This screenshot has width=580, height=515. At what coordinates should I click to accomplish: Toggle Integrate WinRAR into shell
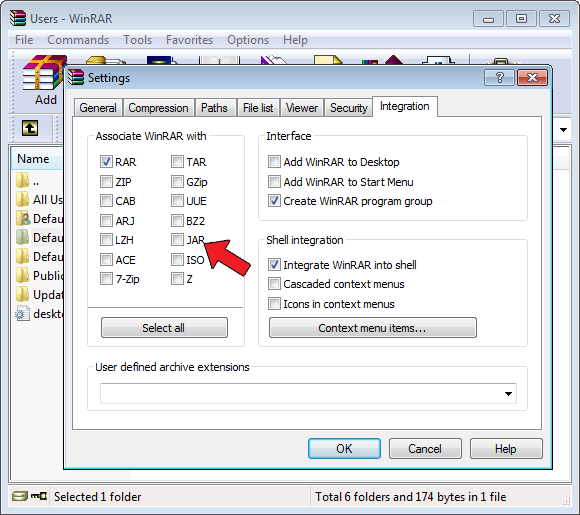click(x=274, y=265)
